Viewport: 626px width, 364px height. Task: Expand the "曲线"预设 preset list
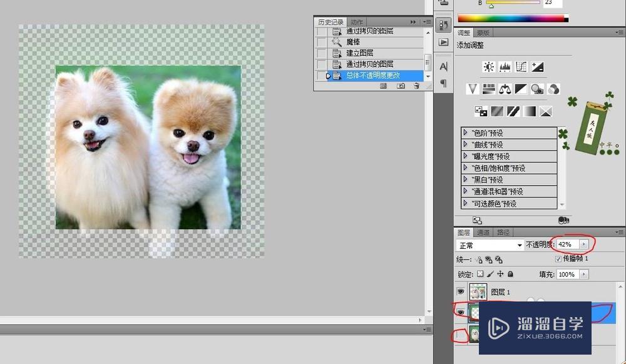click(x=466, y=144)
